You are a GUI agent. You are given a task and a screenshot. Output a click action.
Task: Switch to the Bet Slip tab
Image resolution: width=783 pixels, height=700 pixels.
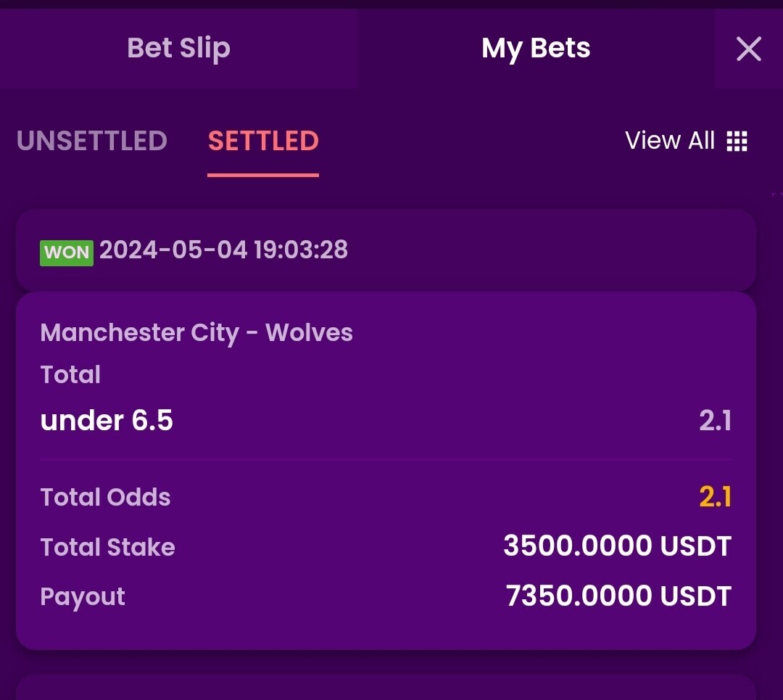pos(178,49)
